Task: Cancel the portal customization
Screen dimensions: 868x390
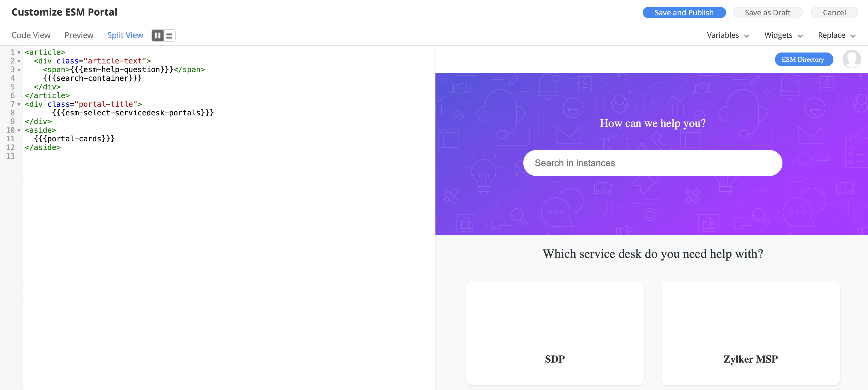Action: pos(834,13)
